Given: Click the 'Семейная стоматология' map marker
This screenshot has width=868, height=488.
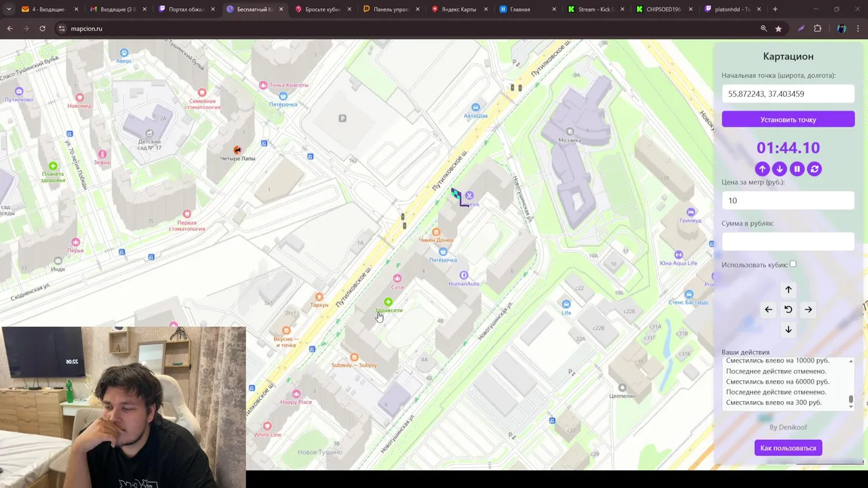Looking at the screenshot, I should click(x=201, y=92).
